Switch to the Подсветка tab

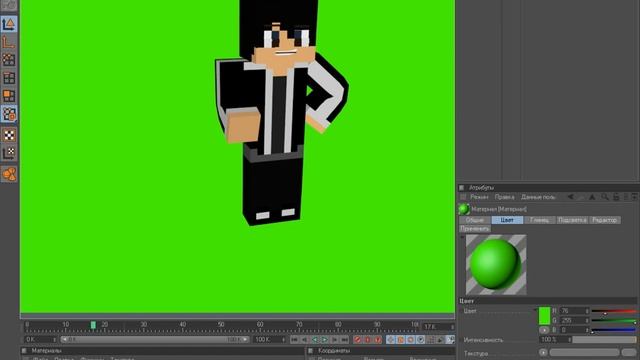[x=572, y=220]
